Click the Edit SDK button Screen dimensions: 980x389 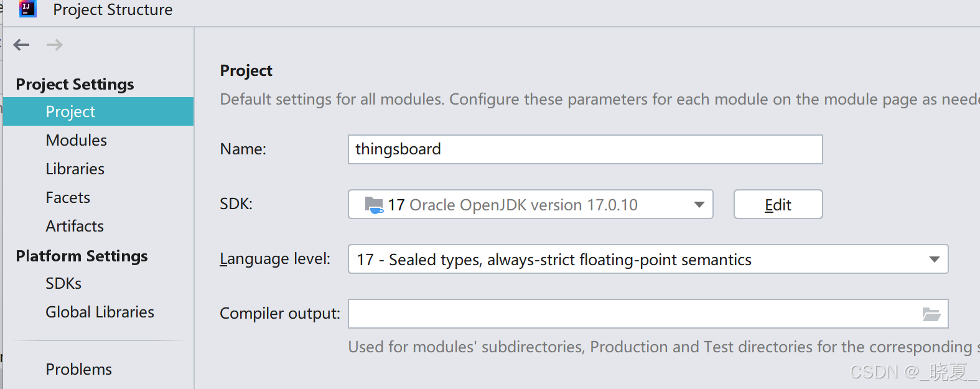pos(778,205)
